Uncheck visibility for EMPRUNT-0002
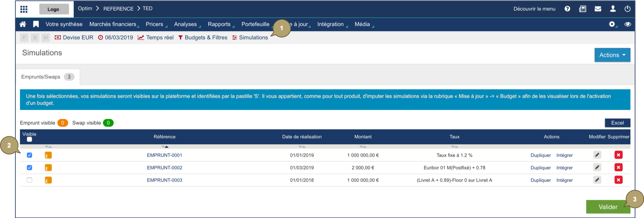 [29, 167]
